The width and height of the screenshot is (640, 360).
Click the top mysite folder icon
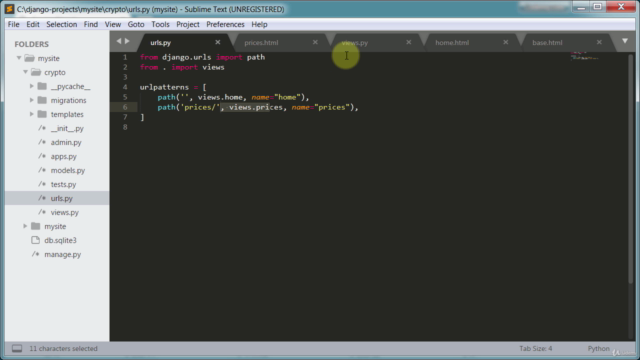pyautogui.click(x=29, y=58)
